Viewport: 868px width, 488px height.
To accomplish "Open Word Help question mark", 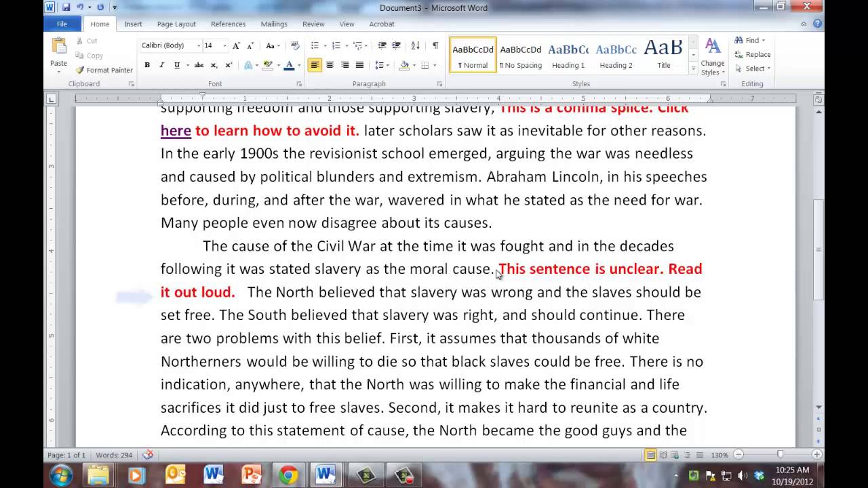I will tap(817, 24).
